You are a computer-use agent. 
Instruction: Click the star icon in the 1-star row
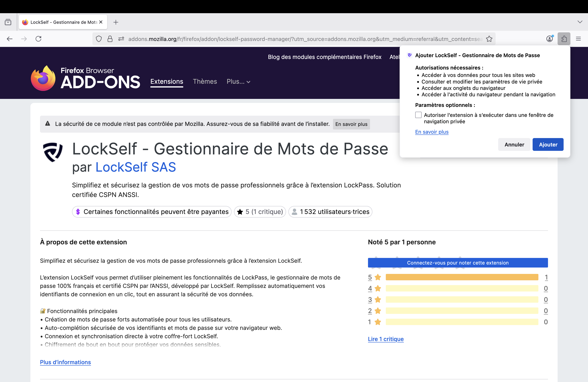378,322
